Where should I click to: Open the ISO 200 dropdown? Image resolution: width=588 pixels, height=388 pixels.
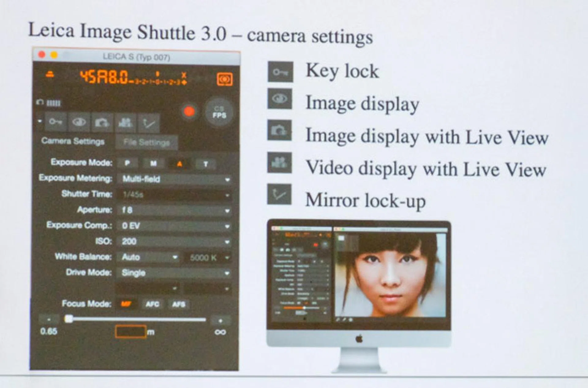click(174, 242)
